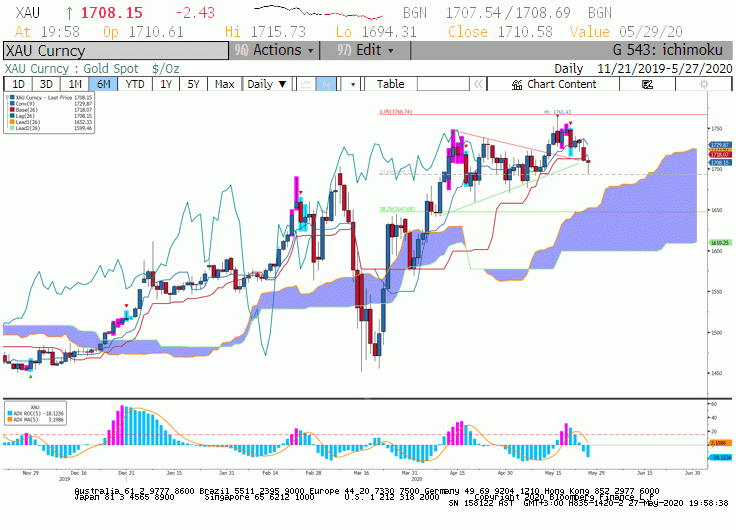Open the annotate/edit chart icon
Screen dimensions: 736x530
pos(647,84)
